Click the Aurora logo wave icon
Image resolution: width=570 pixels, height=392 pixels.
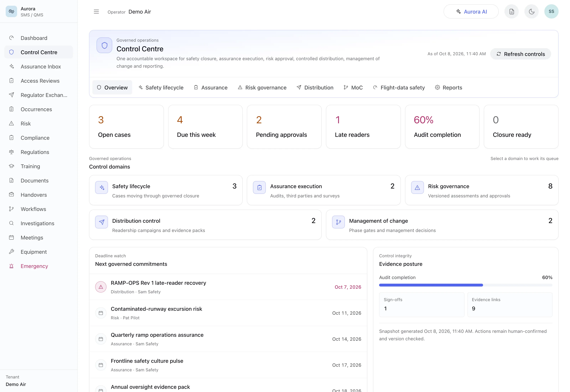(11, 12)
